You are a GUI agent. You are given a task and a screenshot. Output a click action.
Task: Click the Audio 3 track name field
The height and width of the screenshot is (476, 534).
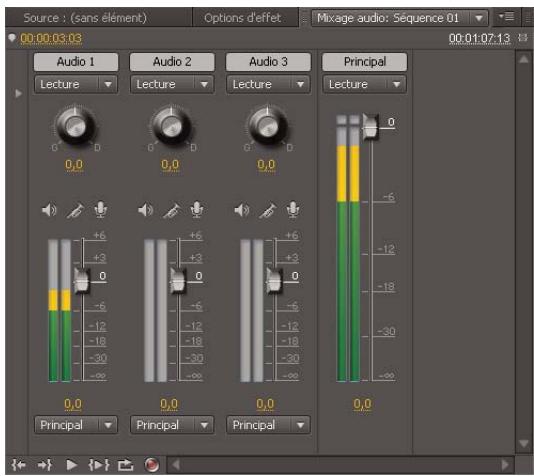tap(268, 62)
